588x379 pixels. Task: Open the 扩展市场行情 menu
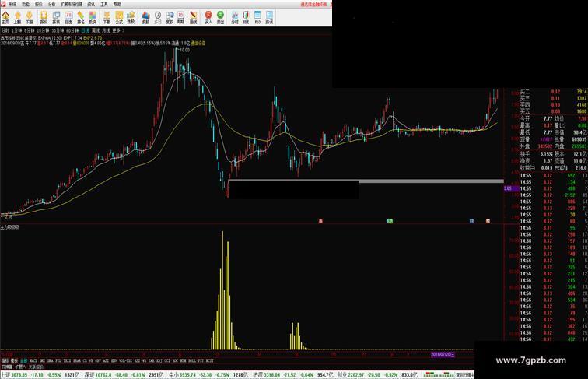(x=72, y=4)
